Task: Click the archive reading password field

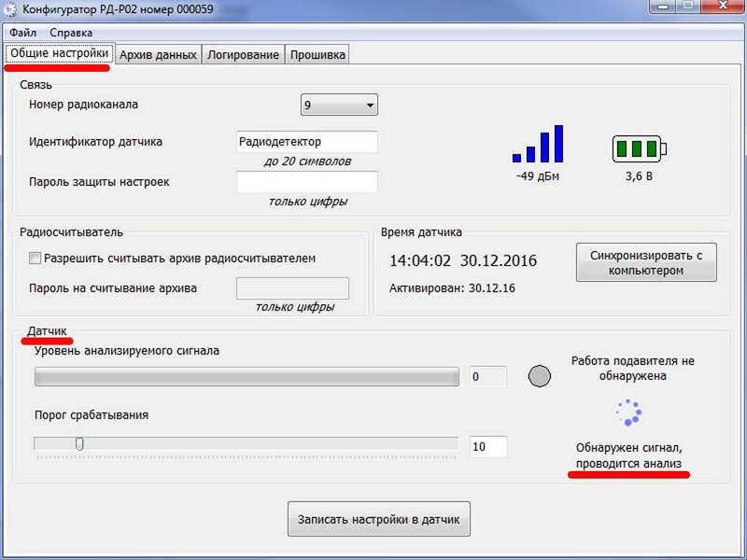Action: click(292, 288)
